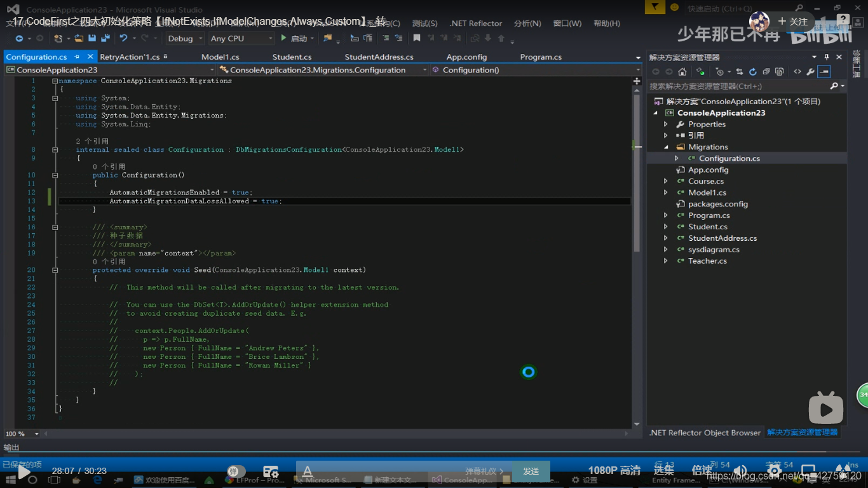Screen dimensions: 868x488
Task: Open the .NET Reflector Object Browser tab
Action: pos(705,433)
